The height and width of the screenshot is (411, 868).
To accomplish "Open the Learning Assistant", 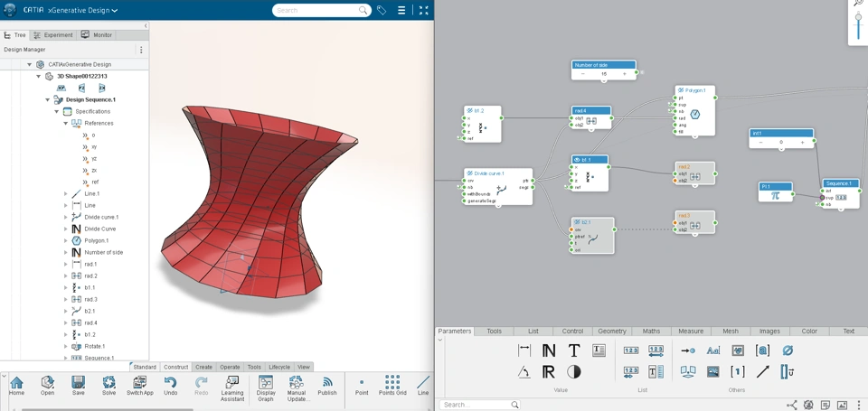I will 232,382.
